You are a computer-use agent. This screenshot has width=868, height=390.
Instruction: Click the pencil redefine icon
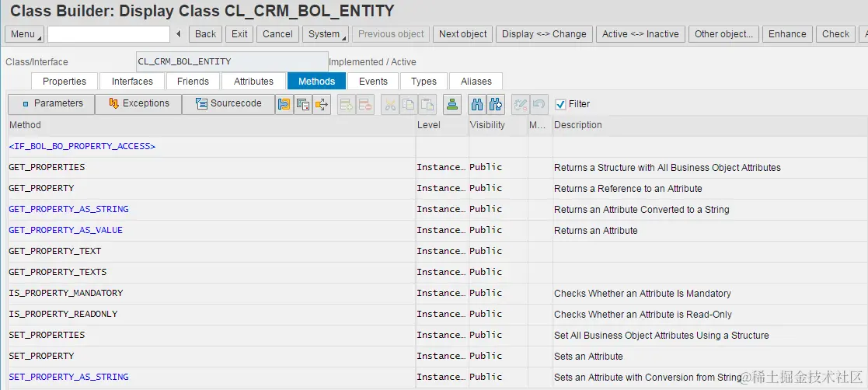click(521, 104)
